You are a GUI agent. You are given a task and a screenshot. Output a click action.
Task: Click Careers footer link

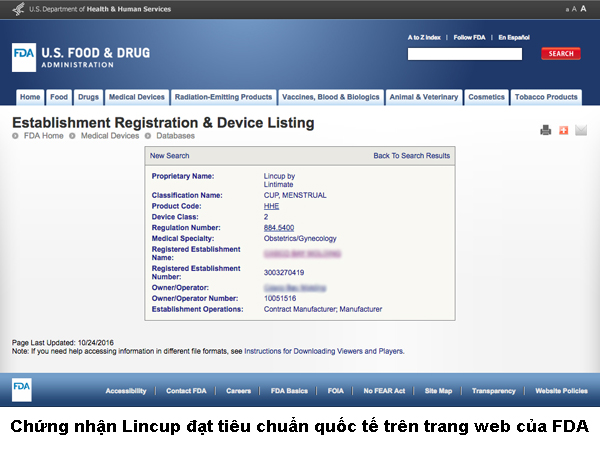tap(238, 391)
